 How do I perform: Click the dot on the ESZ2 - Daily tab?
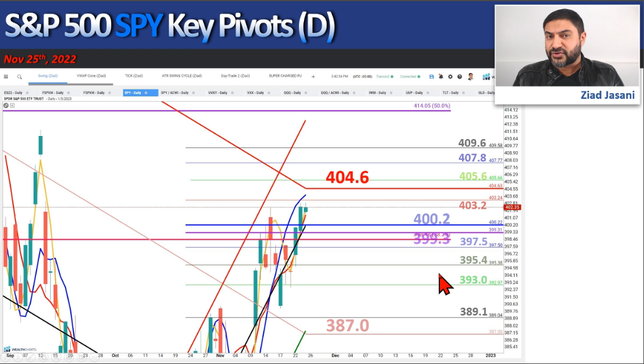pos(27,93)
